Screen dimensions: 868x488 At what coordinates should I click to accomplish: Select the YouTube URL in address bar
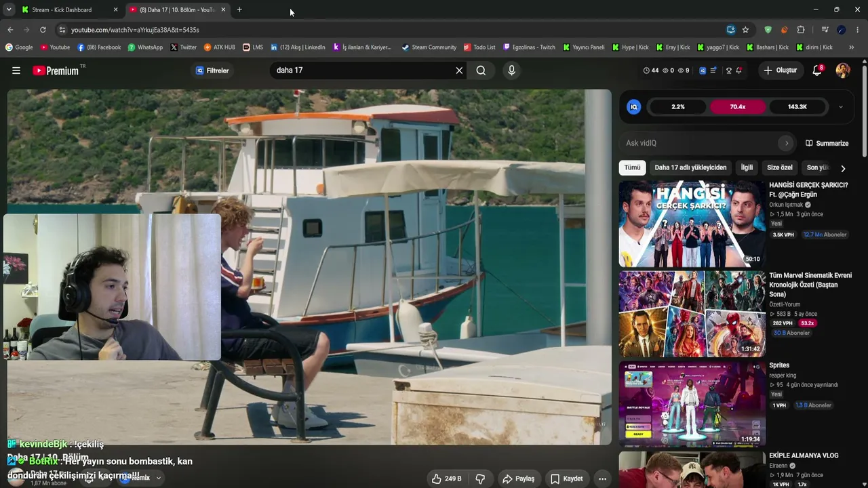pos(135,30)
